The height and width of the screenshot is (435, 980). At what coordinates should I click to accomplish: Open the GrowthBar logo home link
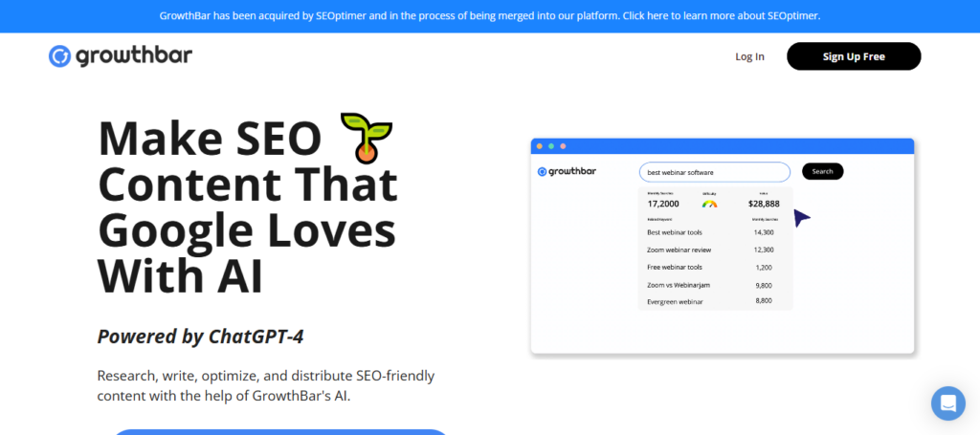coord(121,56)
